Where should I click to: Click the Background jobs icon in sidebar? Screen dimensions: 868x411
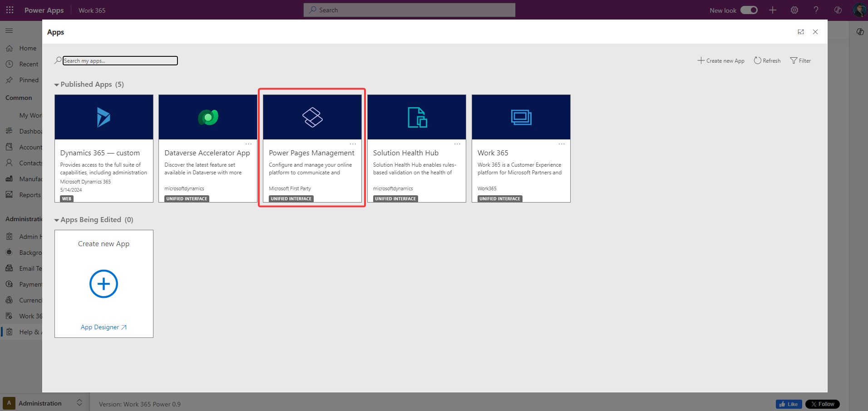[9, 252]
